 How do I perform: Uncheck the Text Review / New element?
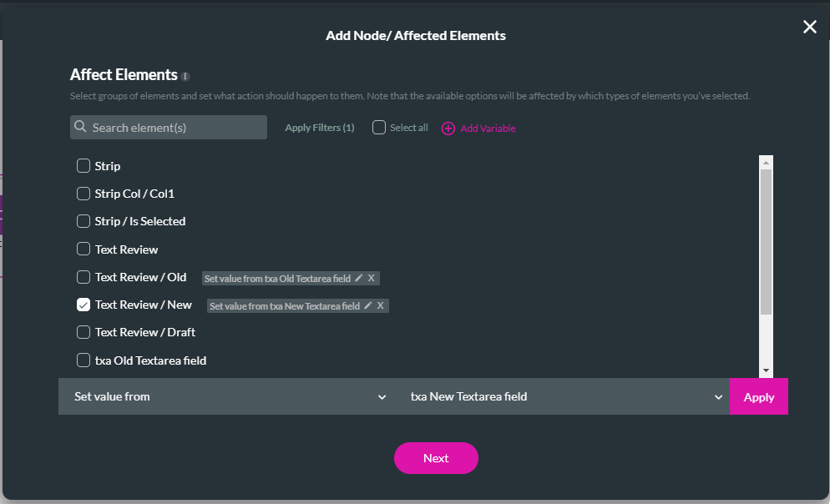(84, 305)
